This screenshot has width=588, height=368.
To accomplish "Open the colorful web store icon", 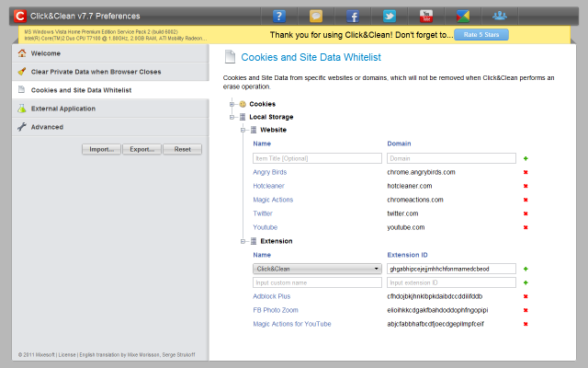I will tap(463, 17).
